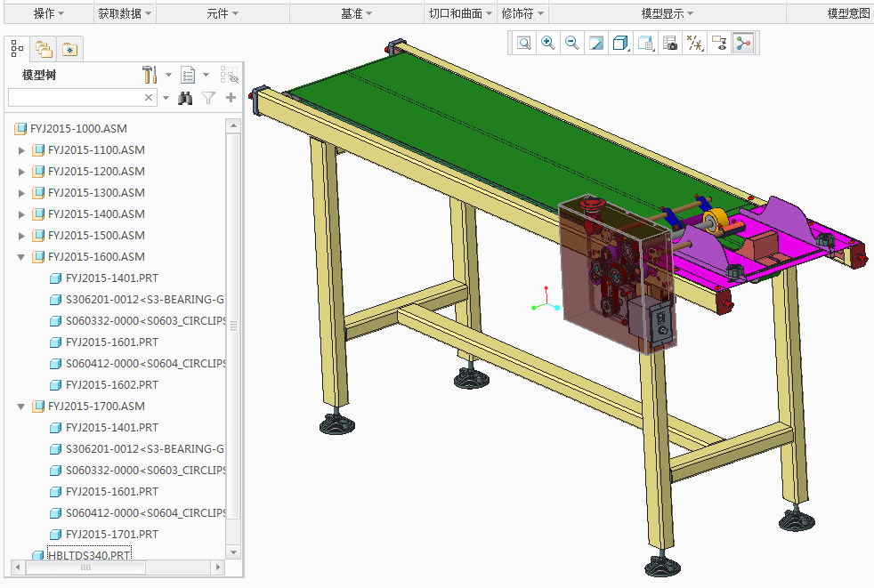Collapse the FYJ2015-1600.ASM subassembly
874x588 pixels.
[x=22, y=257]
